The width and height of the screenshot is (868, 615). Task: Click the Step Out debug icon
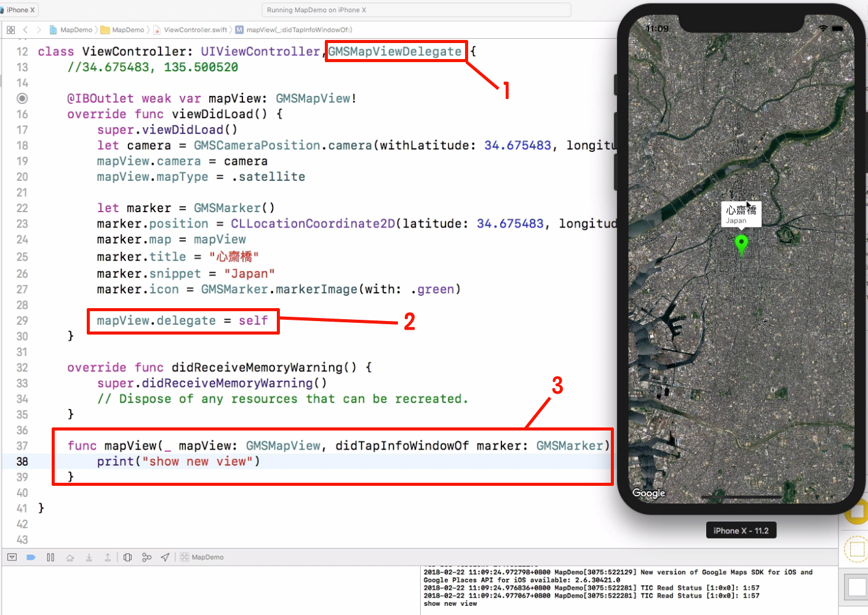coord(108,557)
